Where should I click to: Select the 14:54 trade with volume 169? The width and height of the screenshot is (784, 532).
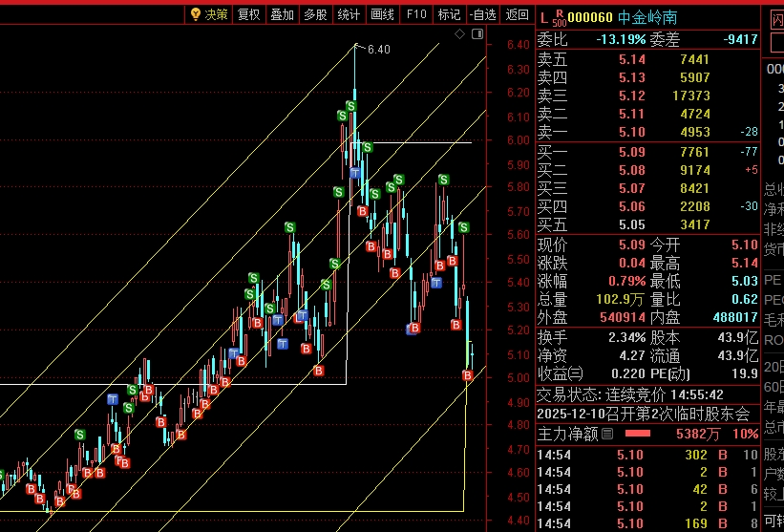click(x=647, y=523)
